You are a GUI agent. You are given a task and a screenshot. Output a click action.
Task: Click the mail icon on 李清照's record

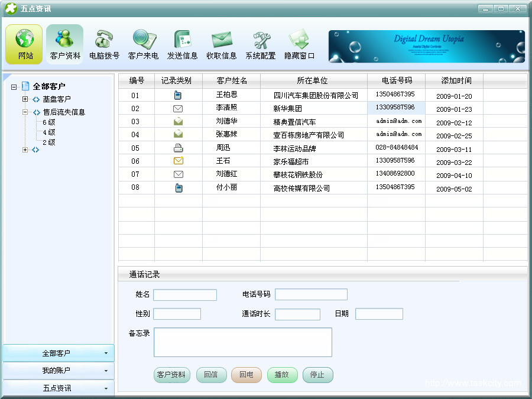[178, 108]
